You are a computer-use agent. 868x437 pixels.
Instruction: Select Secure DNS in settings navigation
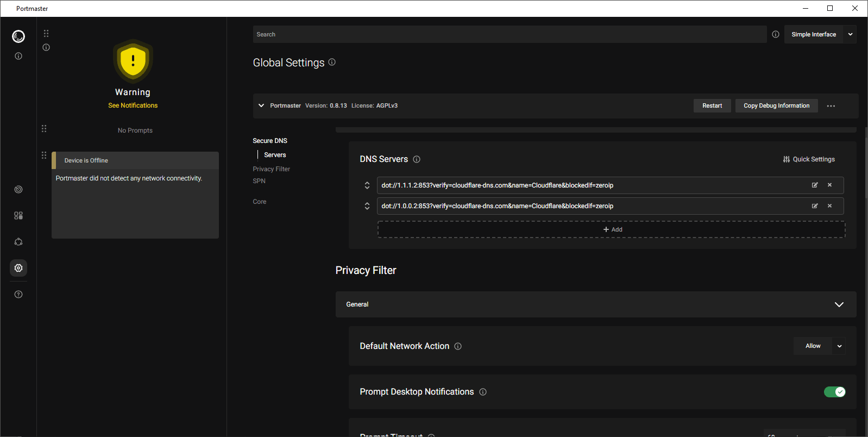[270, 141]
